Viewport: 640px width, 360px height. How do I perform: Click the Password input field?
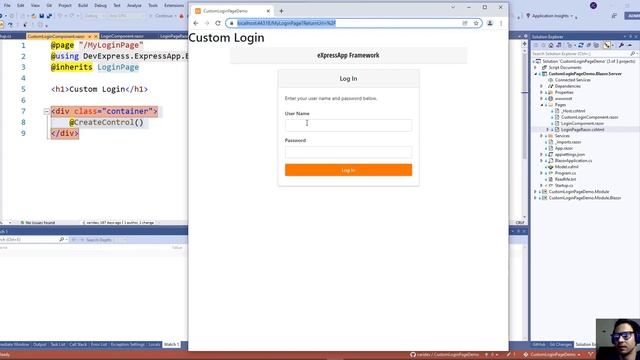(x=348, y=152)
